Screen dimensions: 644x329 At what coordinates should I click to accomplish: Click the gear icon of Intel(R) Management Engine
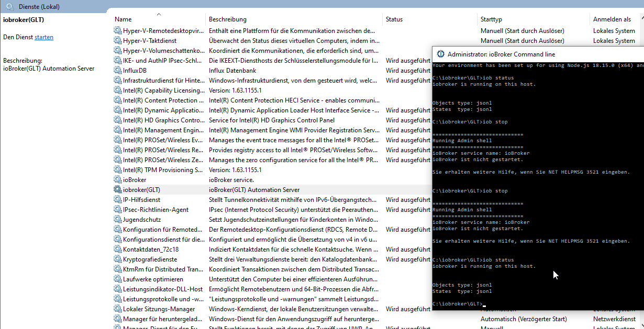[x=117, y=130]
